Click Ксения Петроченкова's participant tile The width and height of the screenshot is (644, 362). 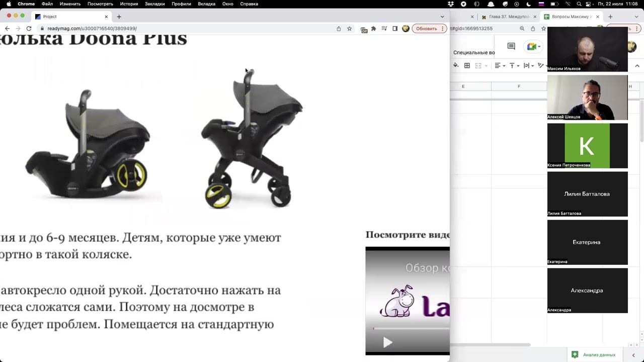tap(588, 146)
